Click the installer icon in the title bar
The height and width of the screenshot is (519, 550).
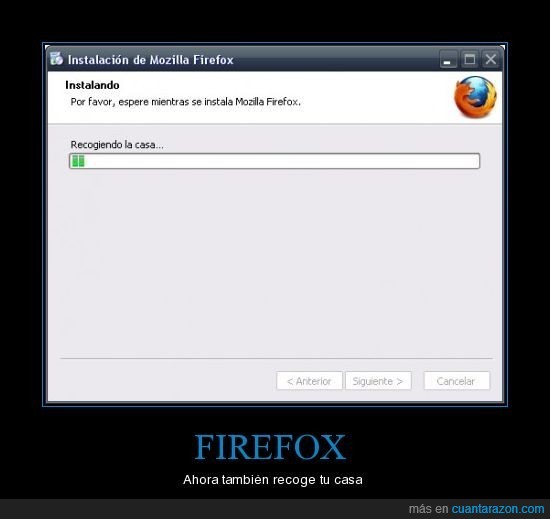click(56, 59)
